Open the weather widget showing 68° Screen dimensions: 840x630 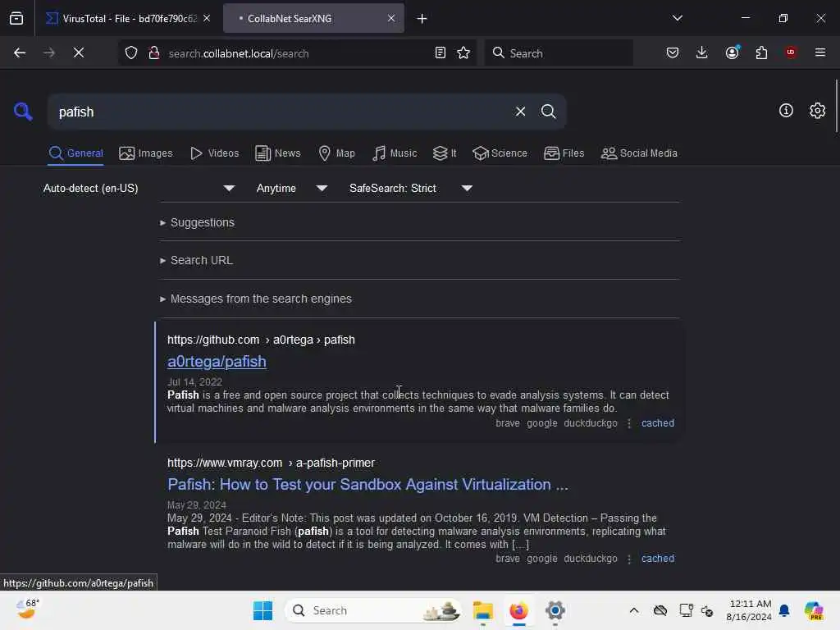click(x=27, y=609)
